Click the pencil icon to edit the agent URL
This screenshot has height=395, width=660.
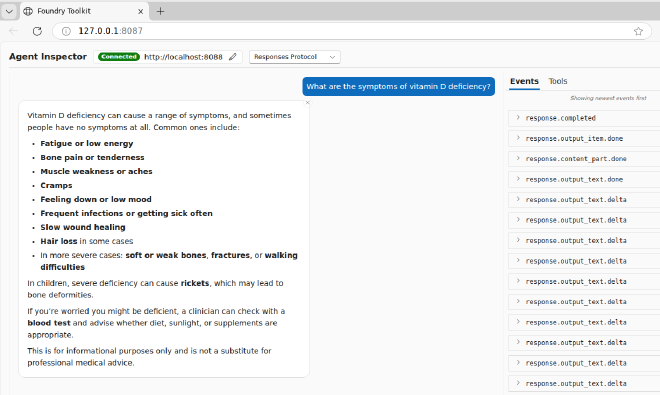(232, 57)
